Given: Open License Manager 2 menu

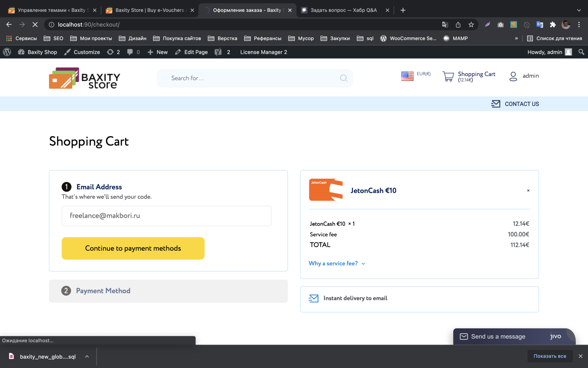Looking at the screenshot, I should (264, 52).
